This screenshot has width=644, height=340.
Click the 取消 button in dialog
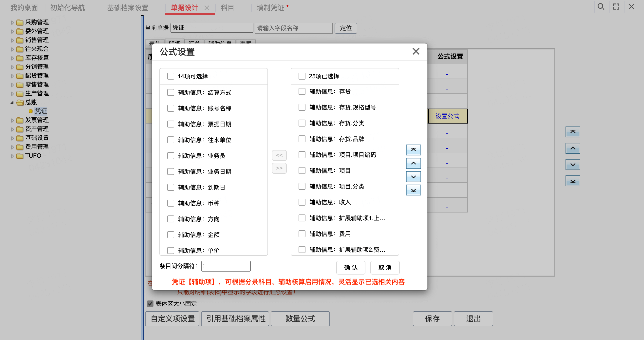[x=385, y=267]
